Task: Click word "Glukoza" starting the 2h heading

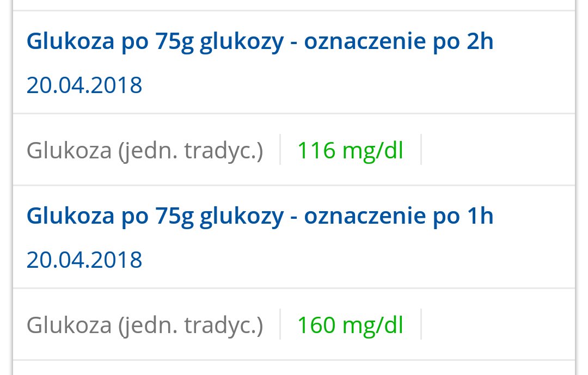Action: (70, 40)
